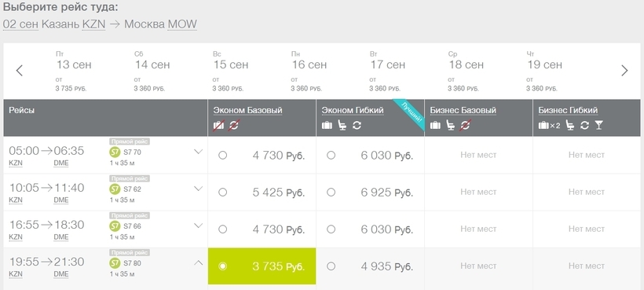The height and width of the screenshot is (290, 644).
Task: Collapse details of flight S7 80
Action: click(x=199, y=262)
